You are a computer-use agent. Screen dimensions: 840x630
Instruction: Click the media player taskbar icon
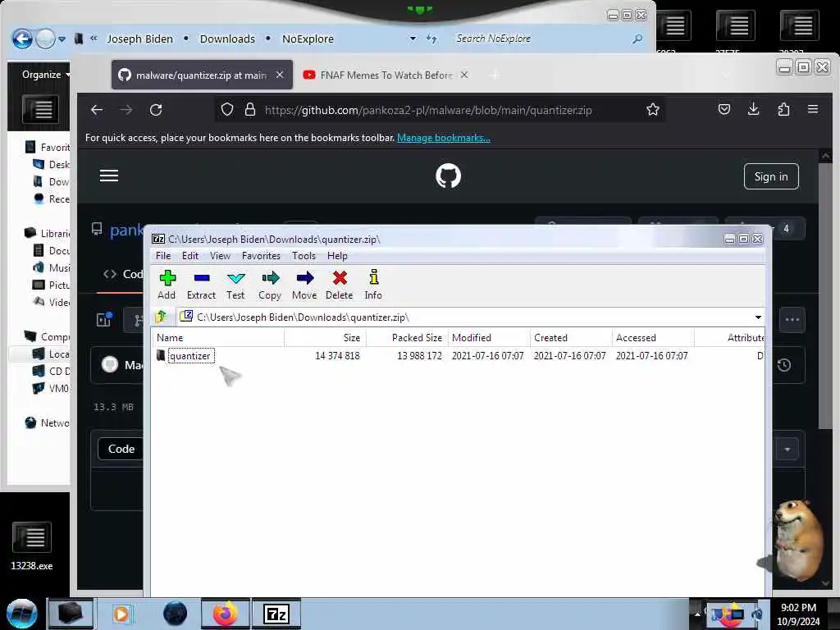[x=121, y=614]
